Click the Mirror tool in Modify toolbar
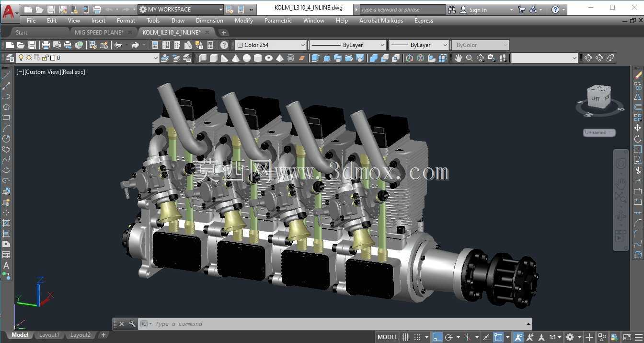The image size is (644, 343). tap(638, 96)
